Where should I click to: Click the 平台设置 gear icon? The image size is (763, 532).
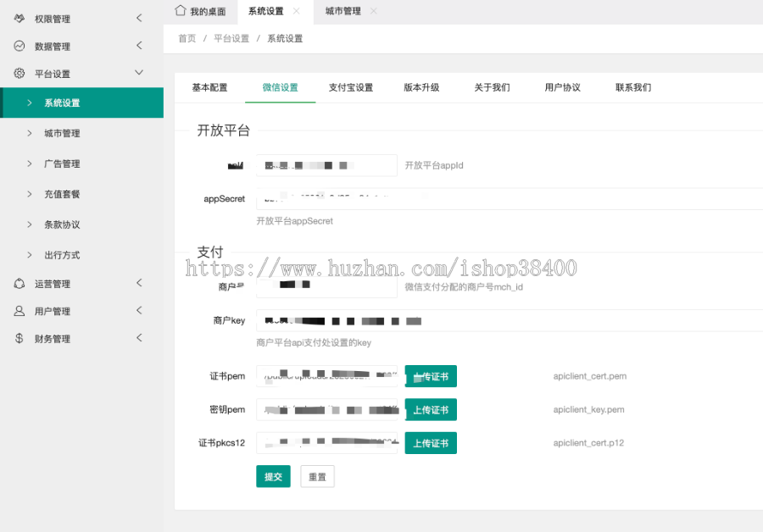(19, 74)
